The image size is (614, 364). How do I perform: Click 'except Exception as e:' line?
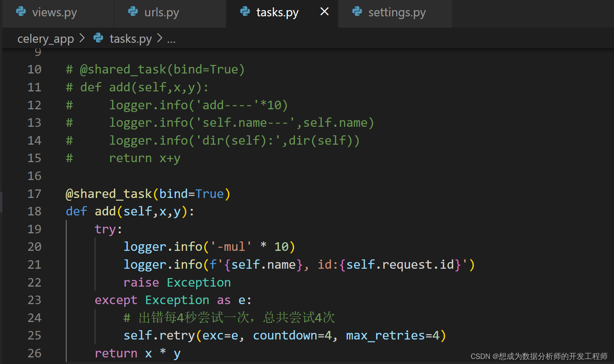pyautogui.click(x=173, y=300)
